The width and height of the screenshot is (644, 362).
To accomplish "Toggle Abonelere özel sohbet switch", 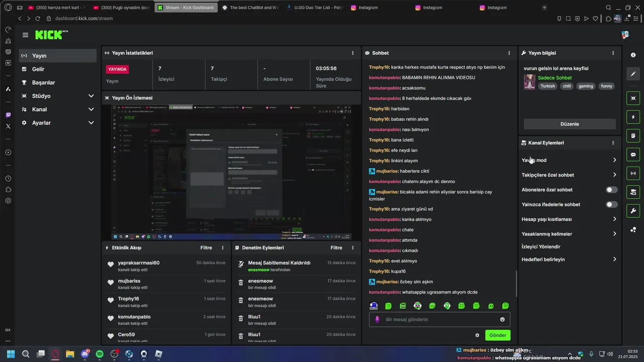I will pos(612,190).
